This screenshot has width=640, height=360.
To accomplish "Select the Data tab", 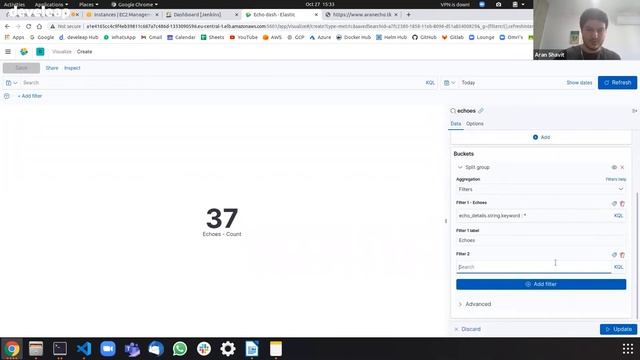I will click(x=456, y=124).
